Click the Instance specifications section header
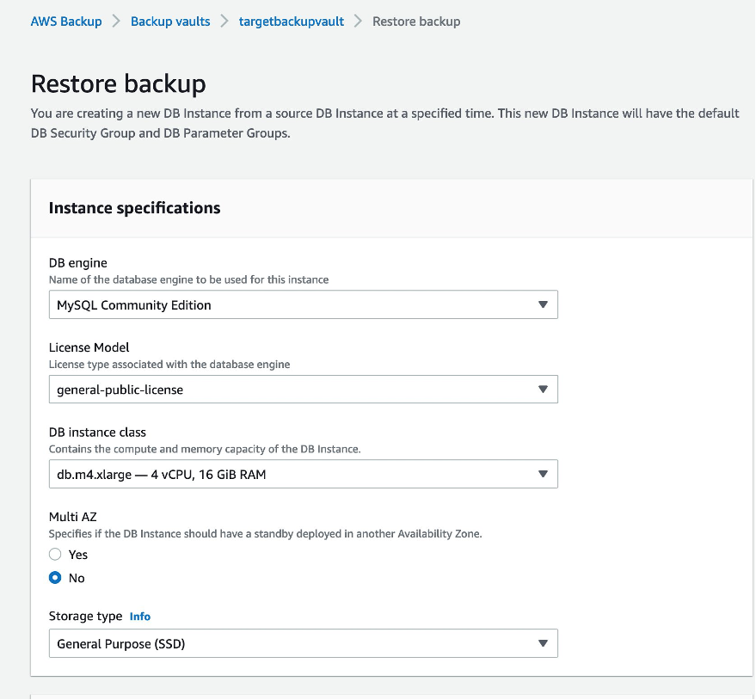756x700 pixels. coord(135,208)
